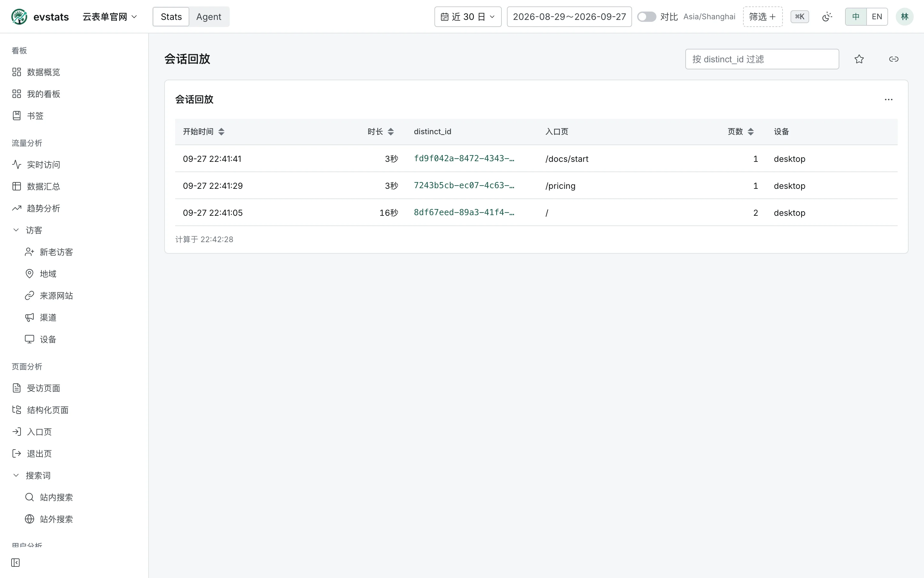Open the 云表单官网 site selector dropdown
Viewport: 924px width, 578px height.
pyautogui.click(x=110, y=17)
